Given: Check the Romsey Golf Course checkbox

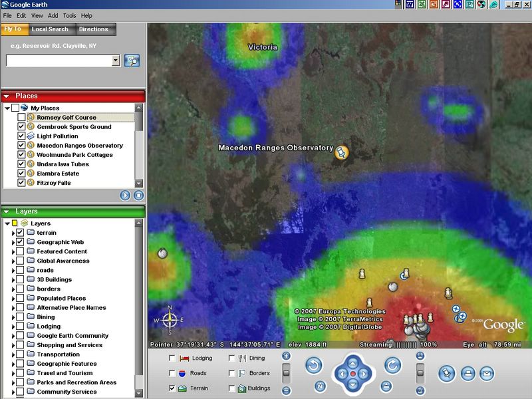Looking at the screenshot, I should click(21, 117).
